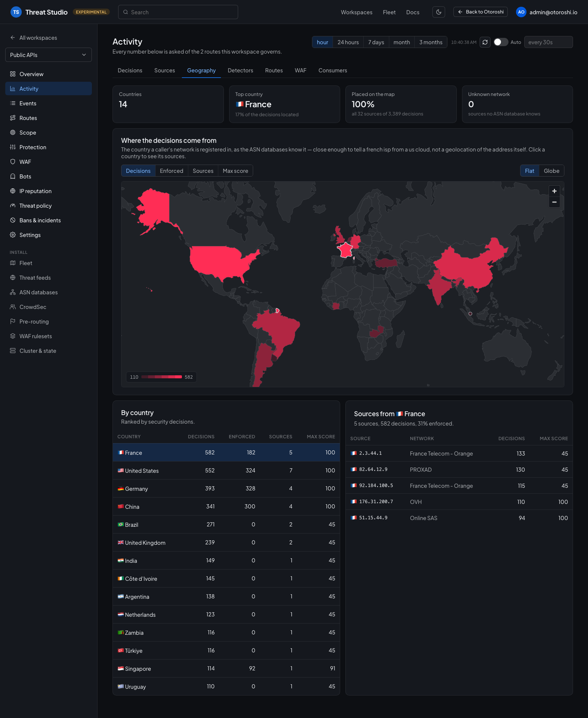Open the Workspaces top menu
588x718 pixels.
click(356, 12)
